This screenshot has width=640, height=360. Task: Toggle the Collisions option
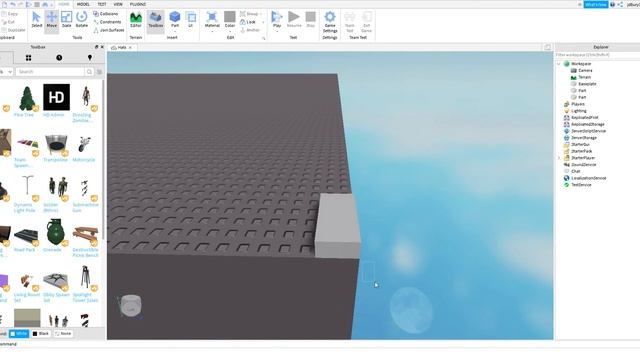pos(106,14)
